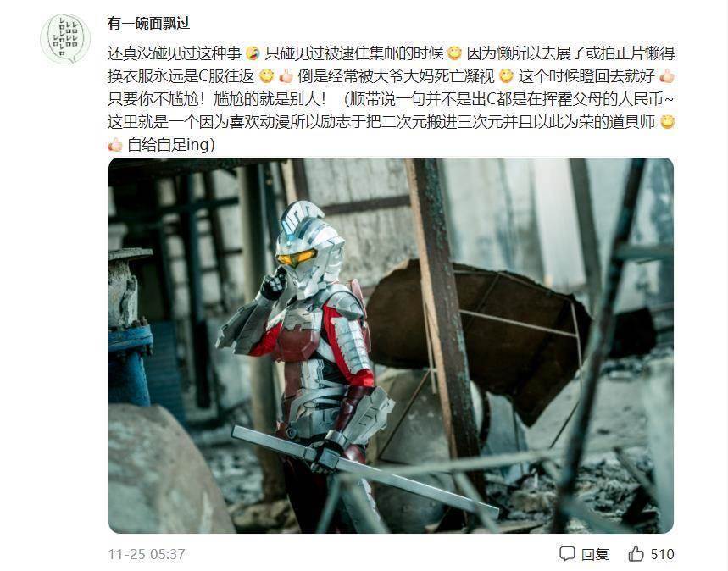Open the 有一碗面飘过 user profile name
Viewport: 728px width, 571px height.
(x=148, y=23)
